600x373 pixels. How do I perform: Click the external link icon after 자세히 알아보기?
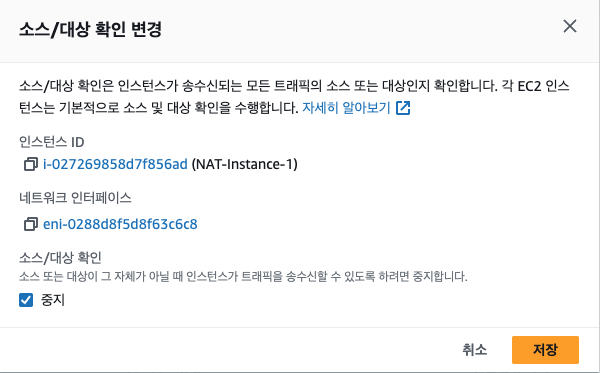click(403, 108)
